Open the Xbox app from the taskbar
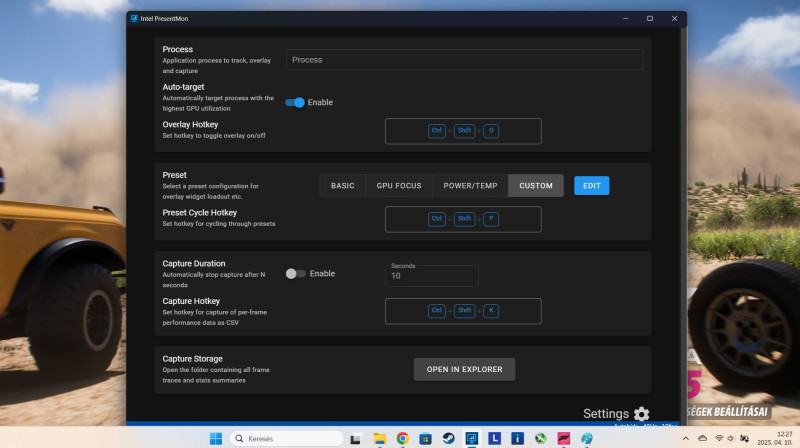 540,438
